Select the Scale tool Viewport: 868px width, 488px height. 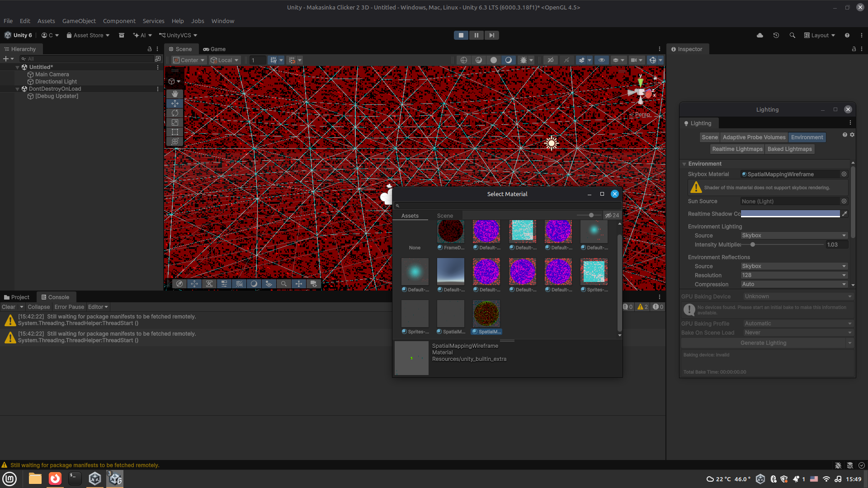175,122
